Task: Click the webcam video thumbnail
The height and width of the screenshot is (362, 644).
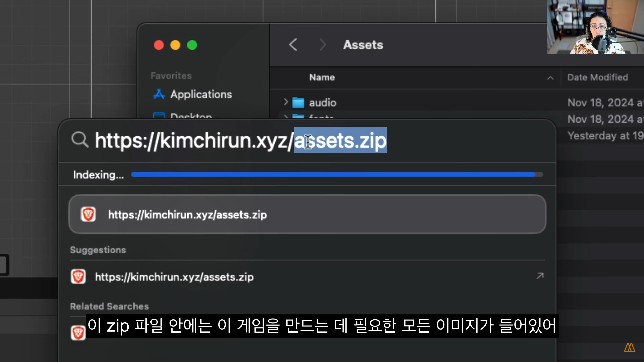Action: pos(596,27)
